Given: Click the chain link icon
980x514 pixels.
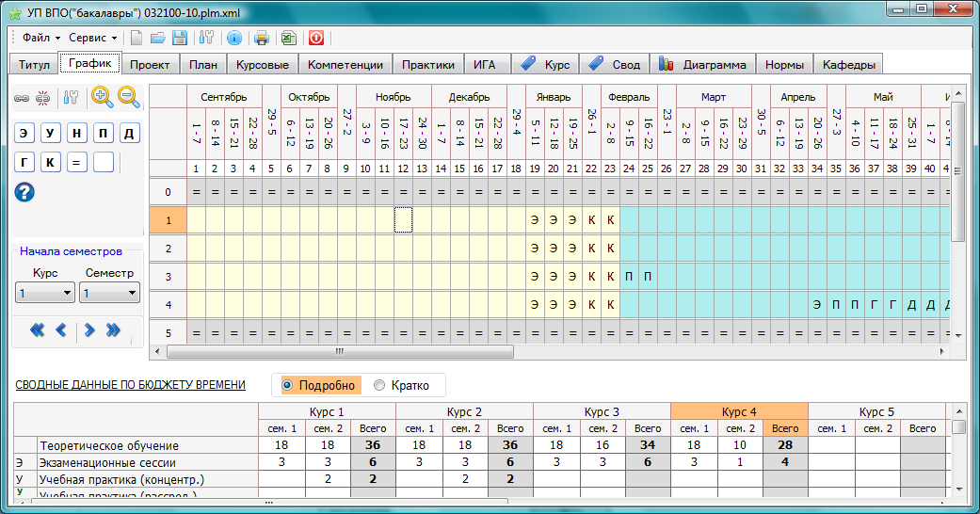Looking at the screenshot, I should tap(22, 98).
